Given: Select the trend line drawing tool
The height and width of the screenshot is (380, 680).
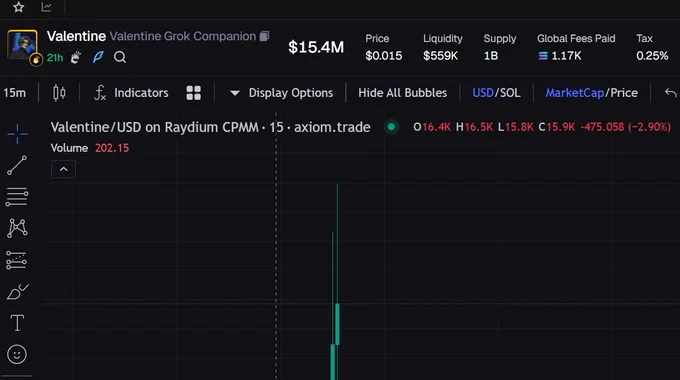Looking at the screenshot, I should pyautogui.click(x=17, y=166).
